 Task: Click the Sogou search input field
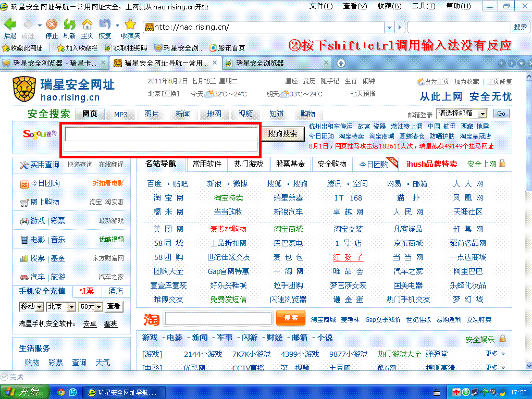pos(161,134)
